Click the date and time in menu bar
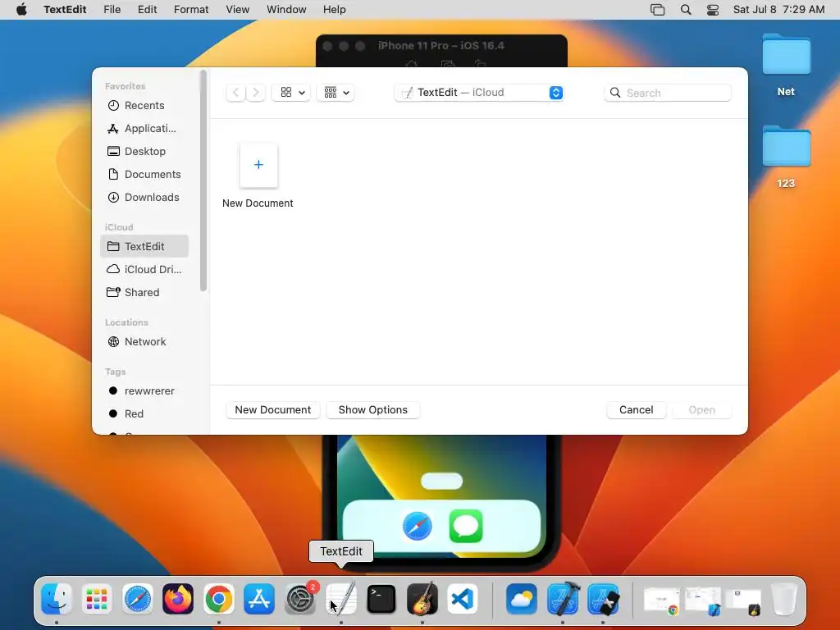This screenshot has width=840, height=630. coord(778,10)
